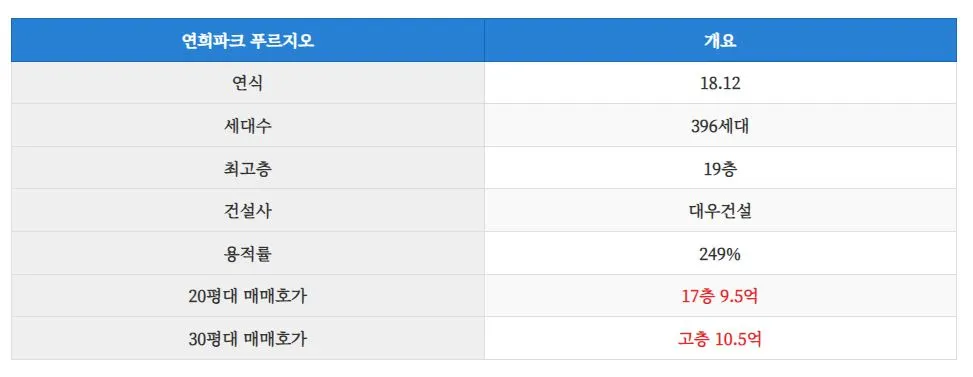Click the 연희파크 푸르지오 header cell
This screenshot has height=377, width=973.
pyautogui.click(x=248, y=40)
